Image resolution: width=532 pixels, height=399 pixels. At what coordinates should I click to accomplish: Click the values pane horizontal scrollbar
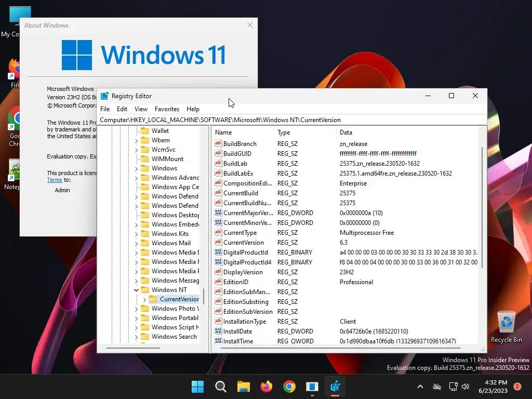point(340,348)
